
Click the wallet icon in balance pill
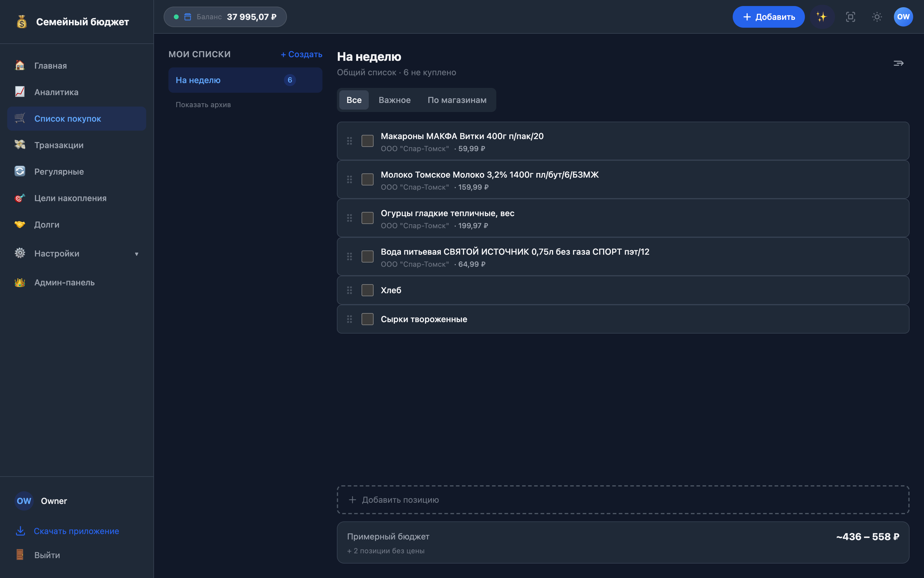click(x=187, y=17)
